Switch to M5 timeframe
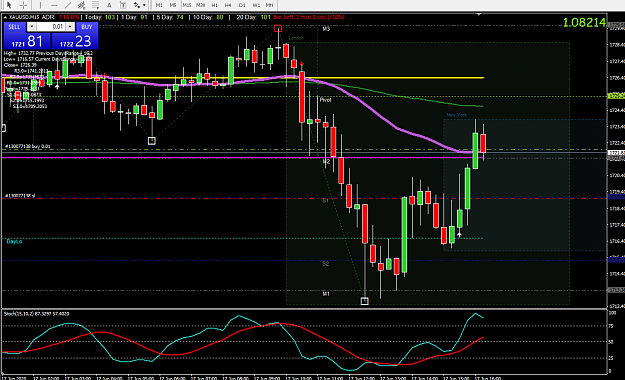The height and width of the screenshot is (380, 625). click(173, 5)
